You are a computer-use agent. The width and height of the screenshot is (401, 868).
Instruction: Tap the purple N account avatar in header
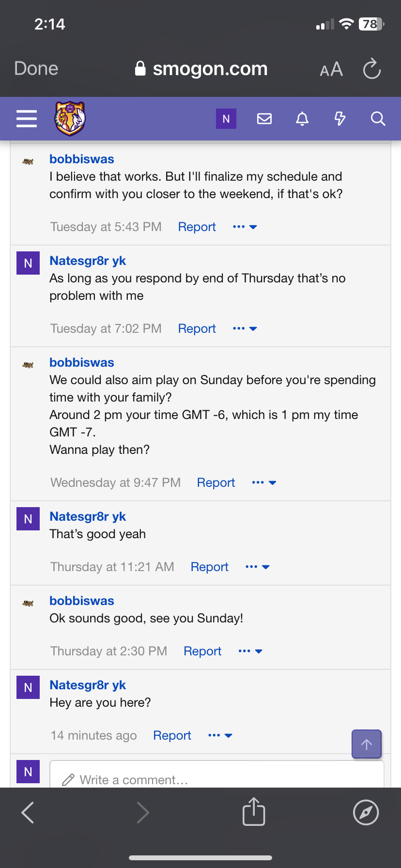point(226,119)
